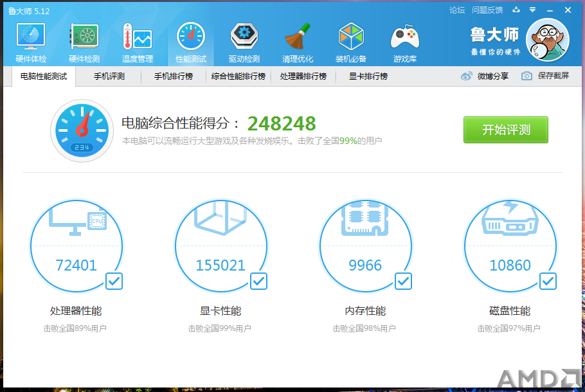The image size is (585, 392).
Task: Switch to 电脑性能测试 tab
Action: (44, 76)
